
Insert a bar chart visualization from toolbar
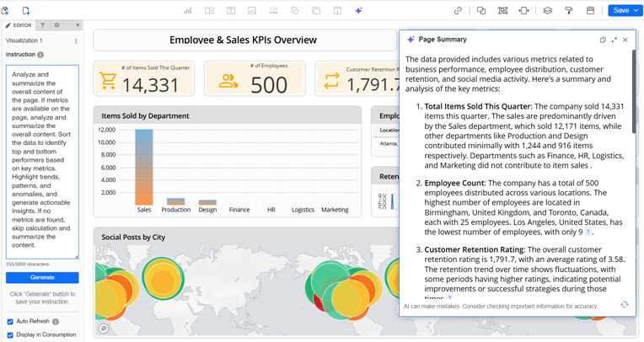187,11
